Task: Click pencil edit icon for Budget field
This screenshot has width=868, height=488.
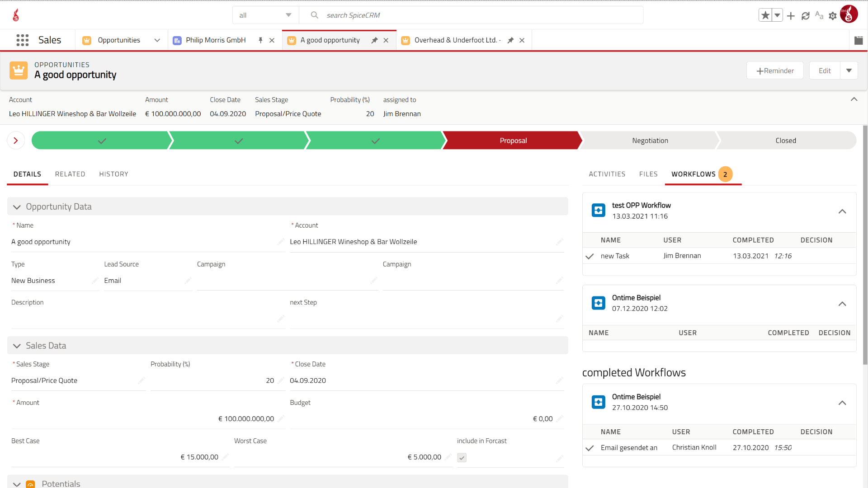Action: pyautogui.click(x=560, y=419)
